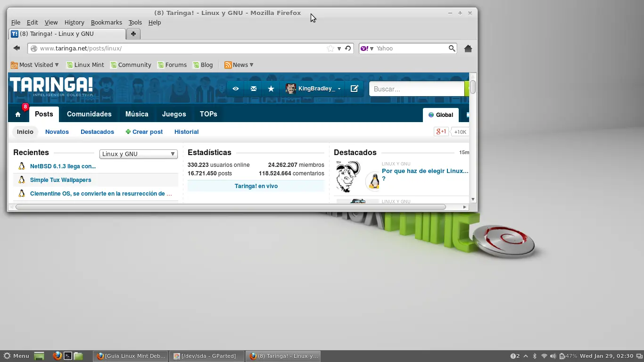Select the Posts tab in Taringa

coord(44,114)
